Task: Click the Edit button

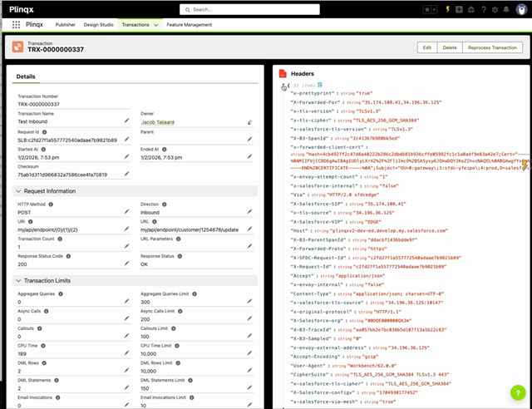Action: tap(427, 47)
